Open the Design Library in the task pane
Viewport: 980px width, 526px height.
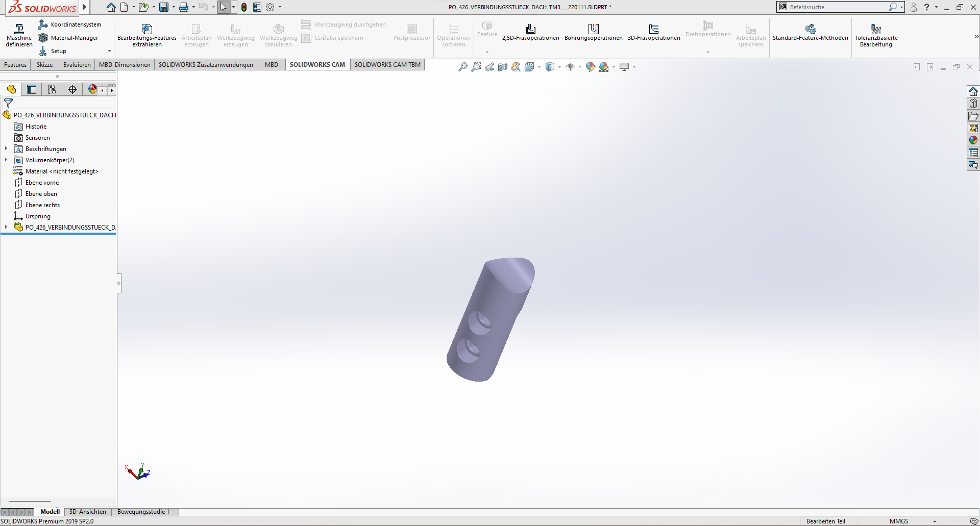tap(973, 104)
